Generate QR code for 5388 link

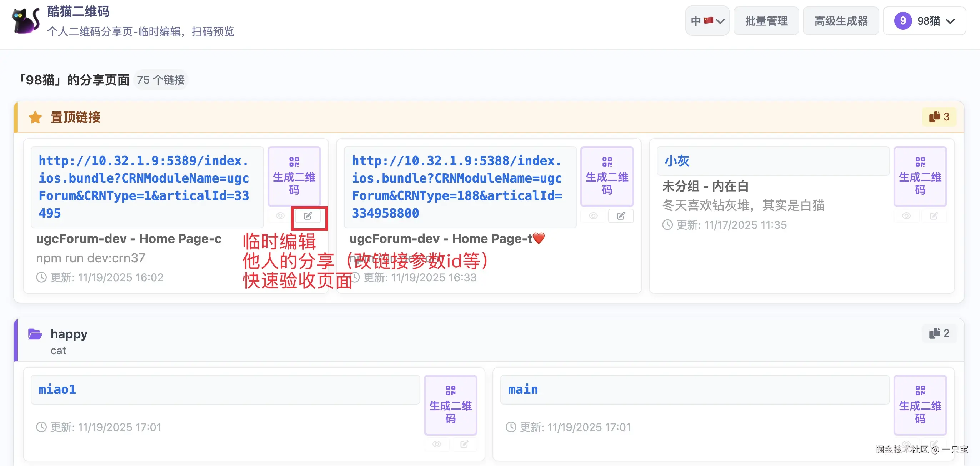[607, 176]
